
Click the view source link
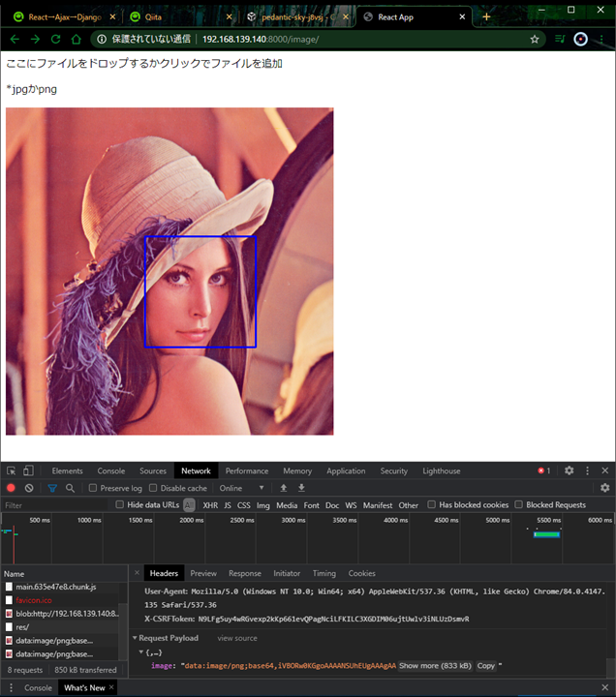click(237, 638)
